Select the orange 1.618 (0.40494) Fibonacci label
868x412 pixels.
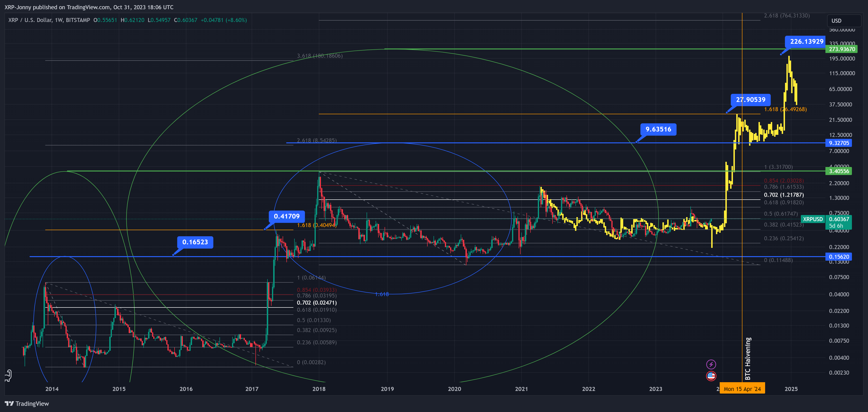pos(317,225)
